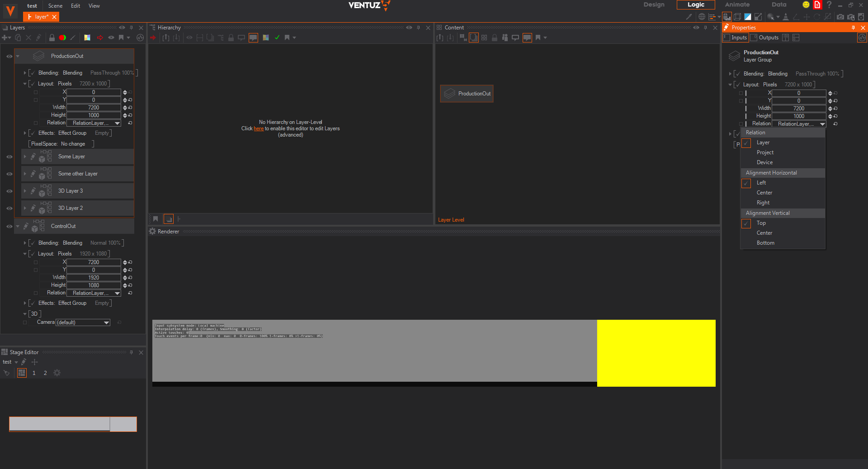The width and height of the screenshot is (868, 469).
Task: Click the globe icon in top toolbar
Action: (x=702, y=17)
